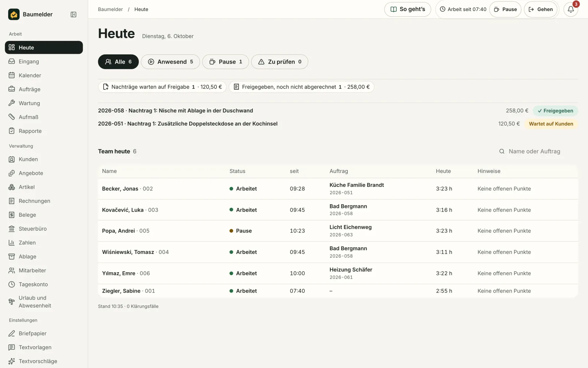Open Steuerbüro in sidebar
The height and width of the screenshot is (368, 588).
pos(44,229)
